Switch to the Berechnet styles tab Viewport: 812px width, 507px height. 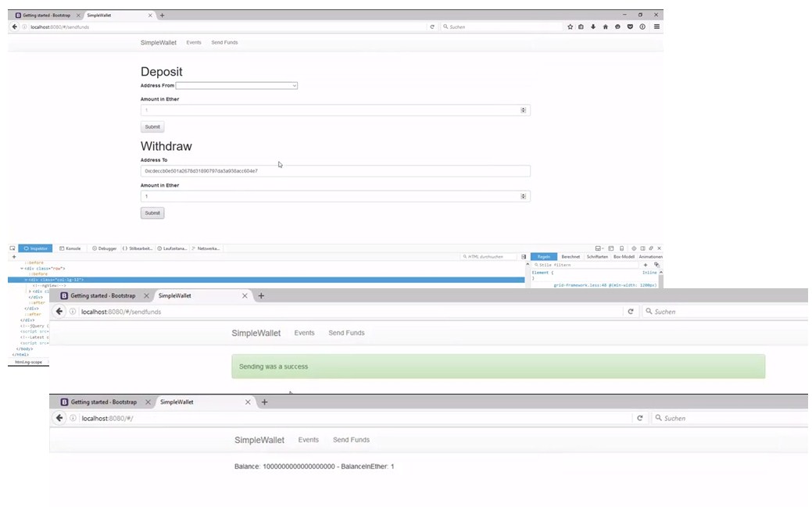(x=571, y=257)
